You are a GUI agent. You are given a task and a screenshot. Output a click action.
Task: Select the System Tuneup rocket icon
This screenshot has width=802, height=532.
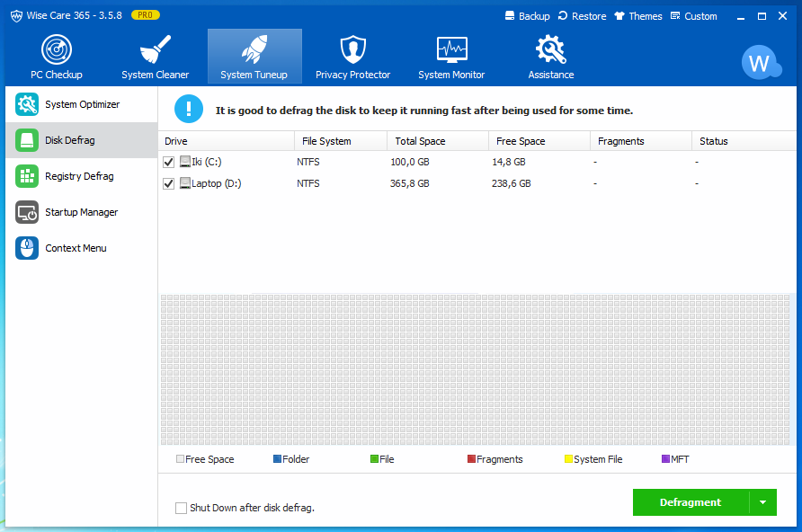click(x=254, y=49)
